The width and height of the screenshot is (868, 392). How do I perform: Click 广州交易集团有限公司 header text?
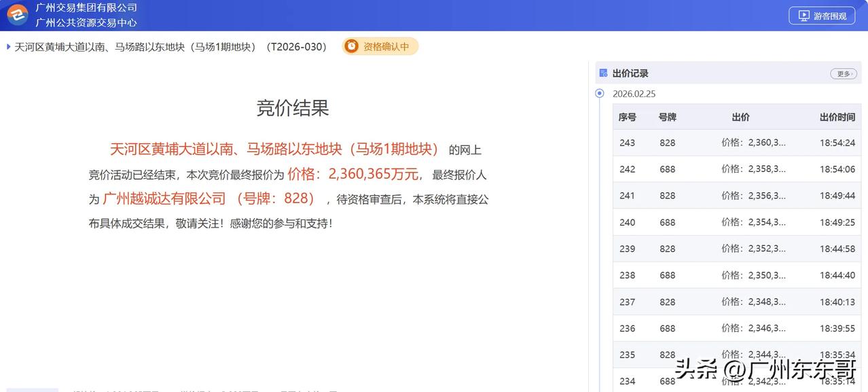point(86,7)
